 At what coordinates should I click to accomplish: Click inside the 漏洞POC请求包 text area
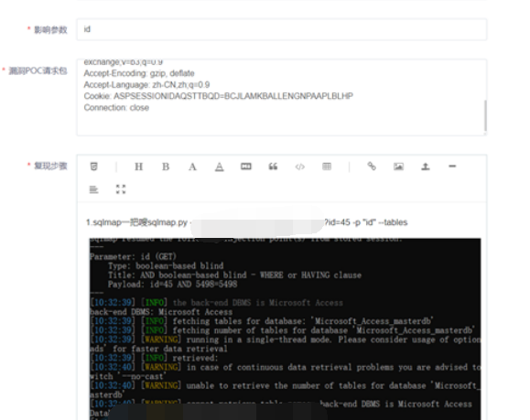click(282, 98)
